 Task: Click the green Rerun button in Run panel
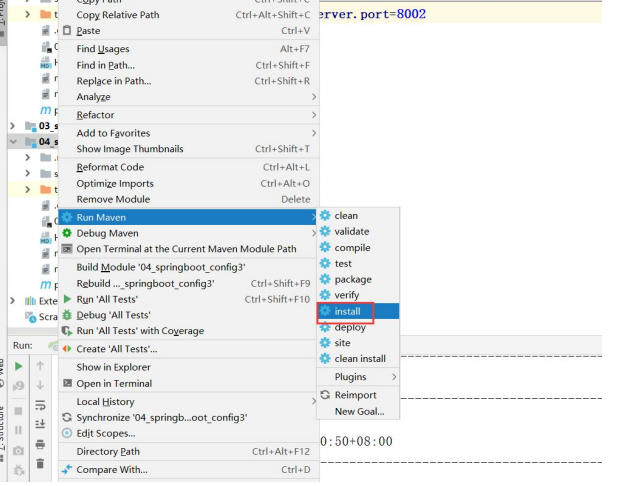tap(19, 366)
